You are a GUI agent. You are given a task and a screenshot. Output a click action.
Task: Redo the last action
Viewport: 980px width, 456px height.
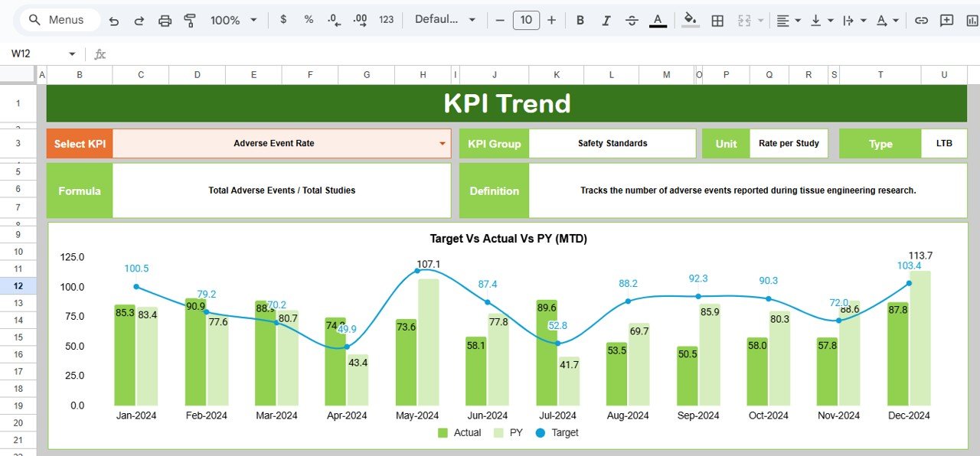click(x=139, y=20)
